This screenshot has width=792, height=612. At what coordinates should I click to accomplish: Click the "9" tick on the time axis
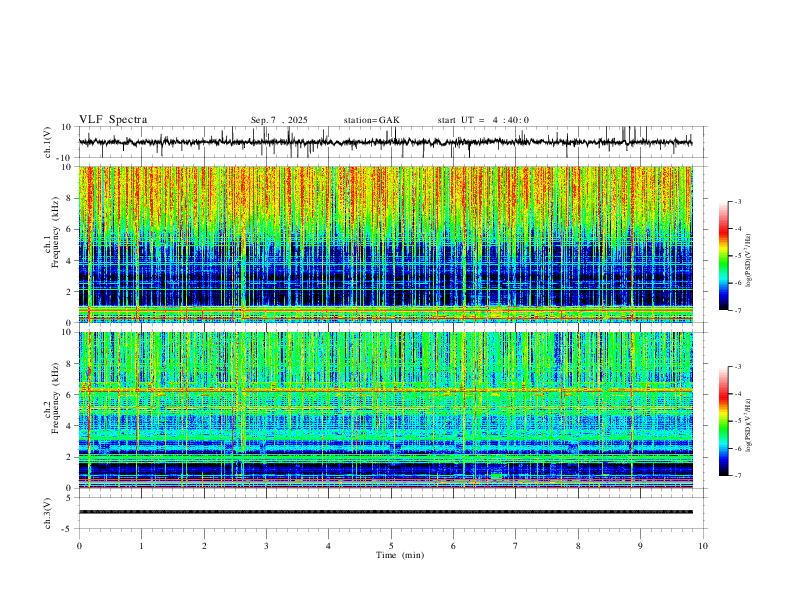pyautogui.click(x=640, y=546)
